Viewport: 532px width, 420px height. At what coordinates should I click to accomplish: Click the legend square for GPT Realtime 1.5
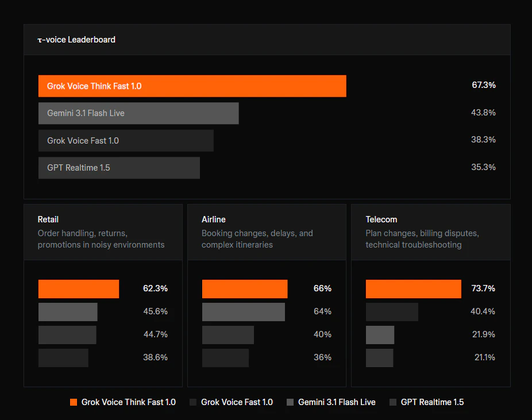pyautogui.click(x=393, y=402)
